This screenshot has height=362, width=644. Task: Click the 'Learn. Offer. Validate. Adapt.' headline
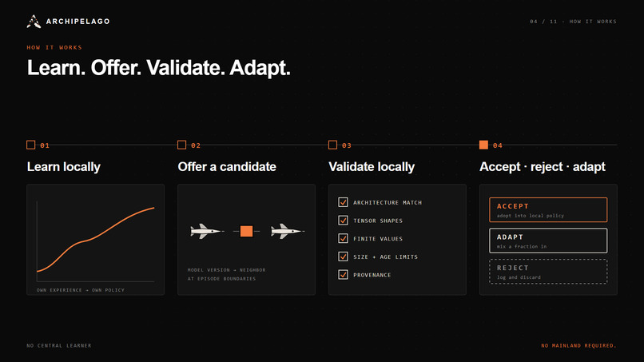click(x=158, y=68)
